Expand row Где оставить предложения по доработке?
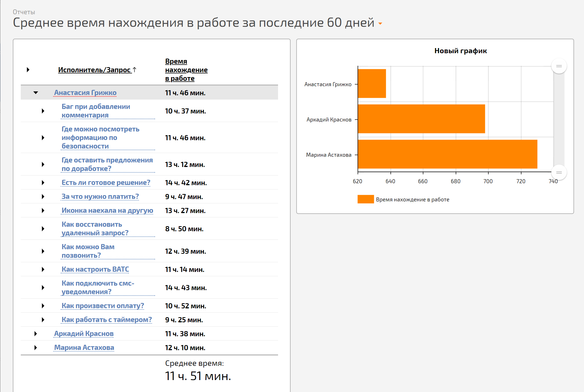 coord(43,164)
